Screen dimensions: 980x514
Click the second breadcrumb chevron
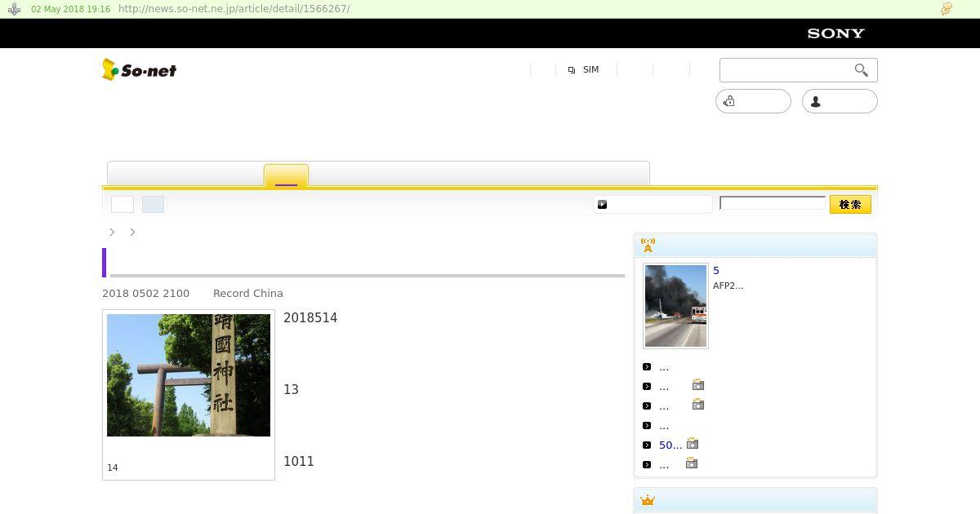(x=132, y=233)
